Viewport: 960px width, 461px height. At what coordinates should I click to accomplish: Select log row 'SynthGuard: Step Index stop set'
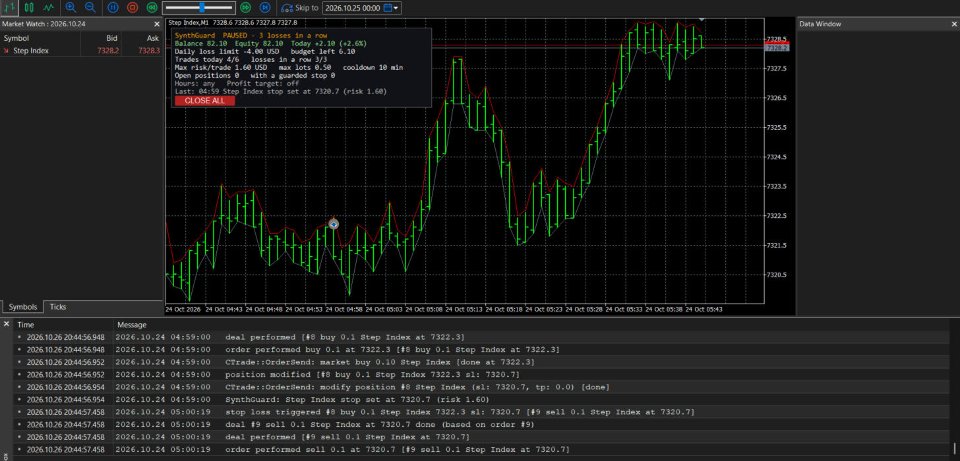pos(481,400)
